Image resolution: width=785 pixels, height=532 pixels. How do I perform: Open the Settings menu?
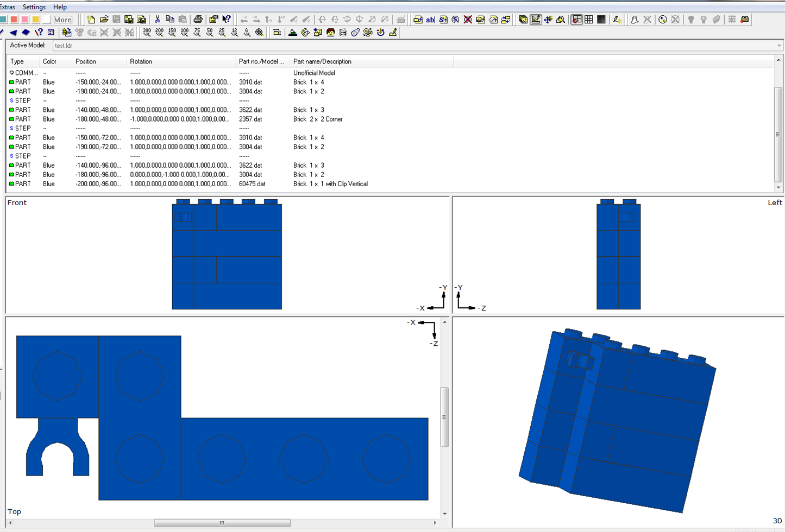point(34,7)
